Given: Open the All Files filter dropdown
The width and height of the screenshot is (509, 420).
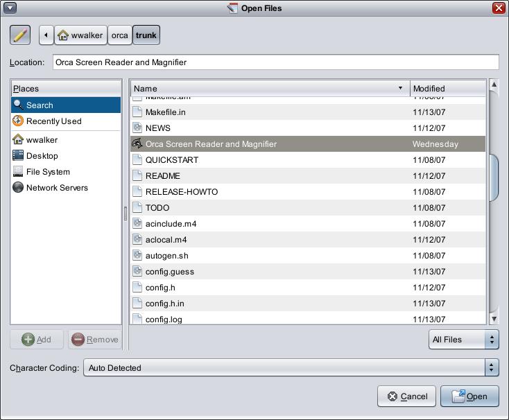Looking at the screenshot, I should pyautogui.click(x=463, y=340).
